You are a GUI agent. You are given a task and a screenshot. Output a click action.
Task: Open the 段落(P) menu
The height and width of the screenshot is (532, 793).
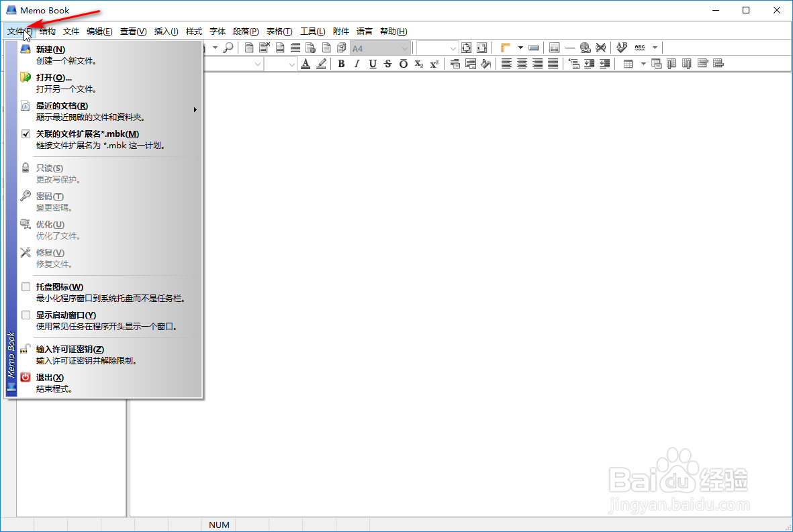pos(246,32)
